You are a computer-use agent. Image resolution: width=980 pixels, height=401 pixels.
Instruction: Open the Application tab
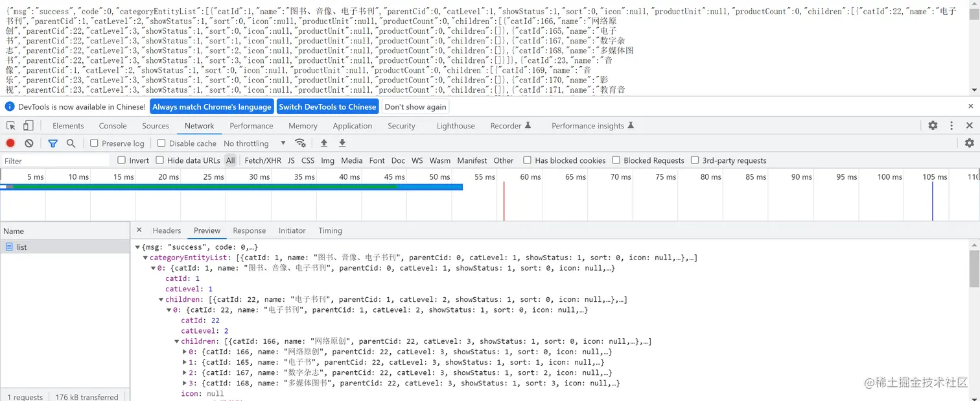click(353, 126)
